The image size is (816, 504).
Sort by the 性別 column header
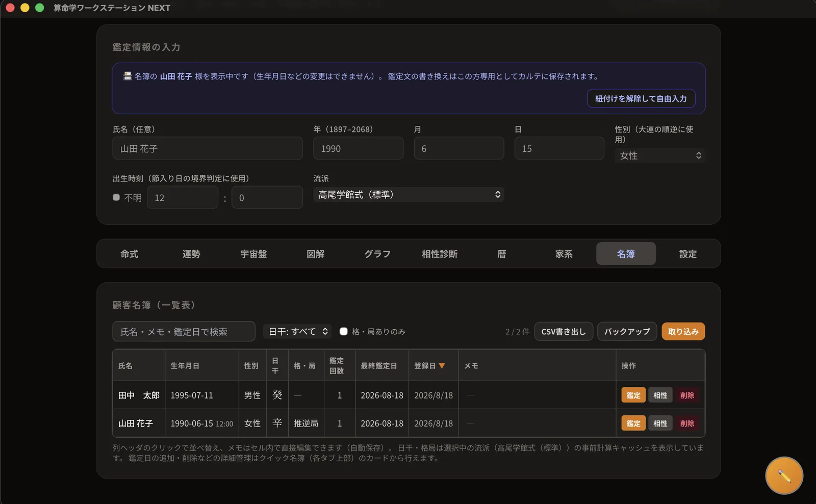click(252, 365)
